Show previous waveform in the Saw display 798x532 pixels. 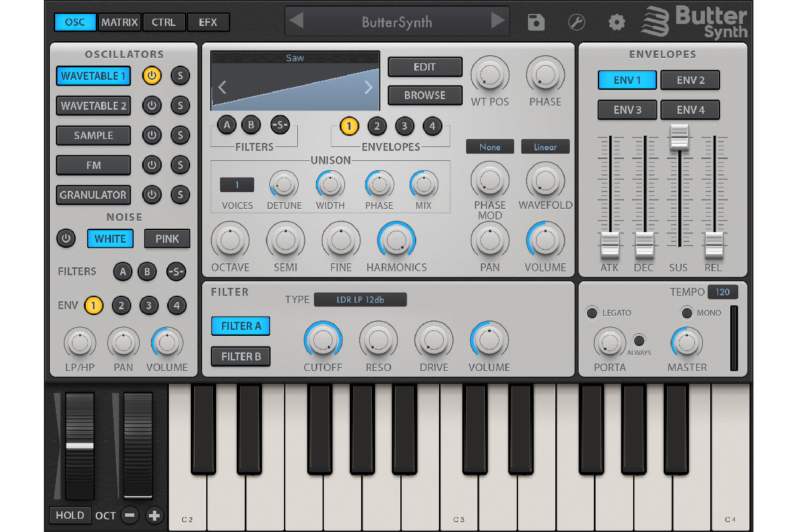223,86
